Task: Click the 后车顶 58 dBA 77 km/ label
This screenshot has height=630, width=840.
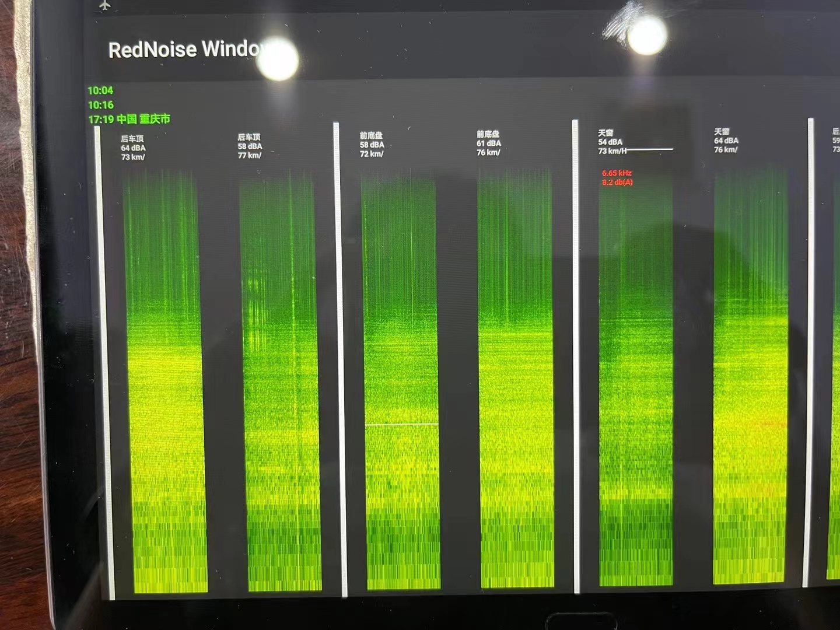Action: 250,146
